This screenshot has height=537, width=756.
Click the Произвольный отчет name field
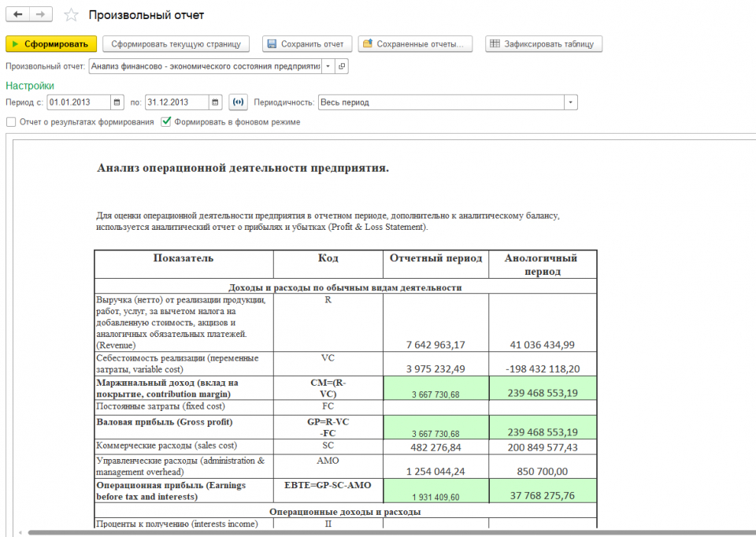206,66
